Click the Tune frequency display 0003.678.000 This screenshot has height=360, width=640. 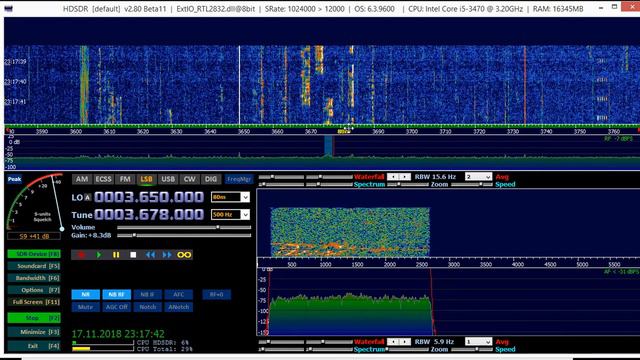[x=149, y=215]
